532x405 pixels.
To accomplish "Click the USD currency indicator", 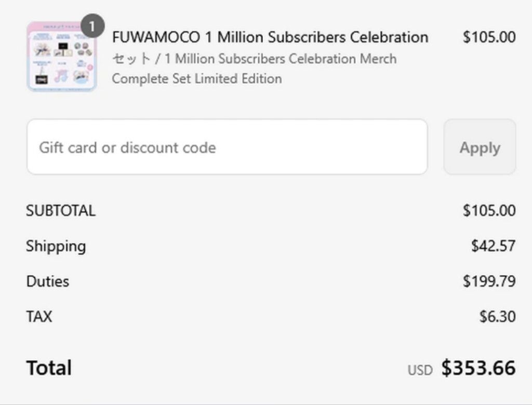I will click(x=420, y=370).
